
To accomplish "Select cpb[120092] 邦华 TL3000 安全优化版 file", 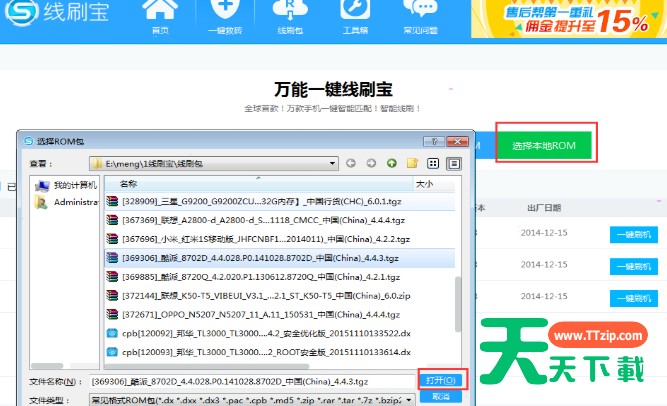I will (x=280, y=333).
